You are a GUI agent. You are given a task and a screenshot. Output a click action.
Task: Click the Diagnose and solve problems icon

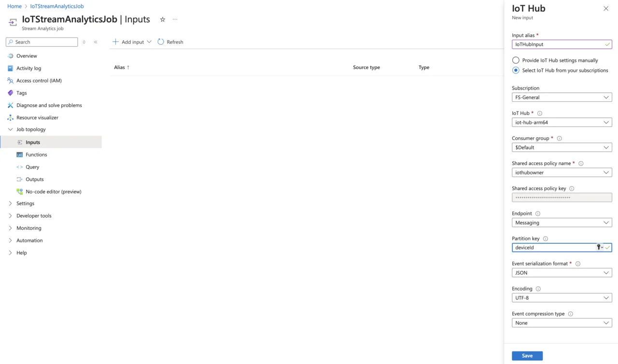click(10, 105)
